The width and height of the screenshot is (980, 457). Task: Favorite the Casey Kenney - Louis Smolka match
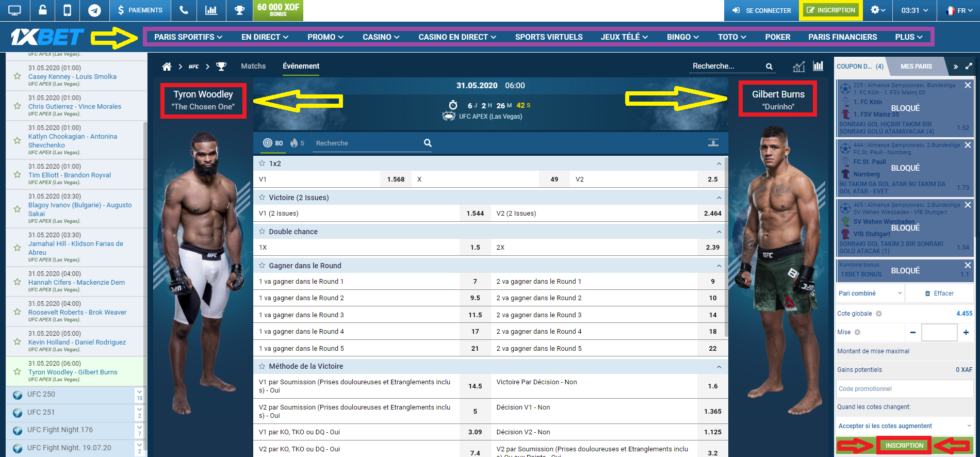coord(17,76)
